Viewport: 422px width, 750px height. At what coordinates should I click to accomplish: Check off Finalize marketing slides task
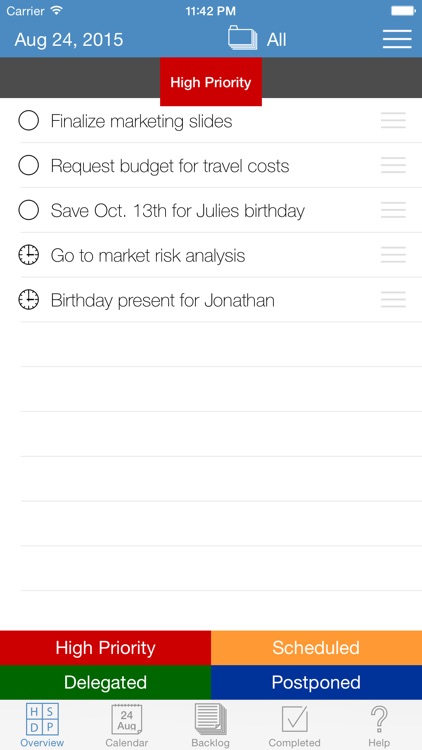click(x=29, y=121)
